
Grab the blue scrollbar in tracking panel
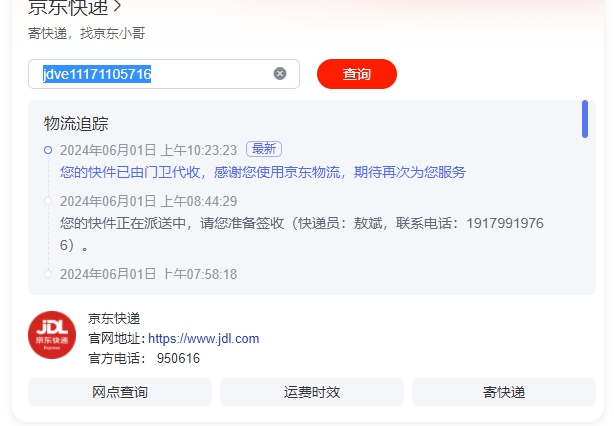pyautogui.click(x=585, y=119)
